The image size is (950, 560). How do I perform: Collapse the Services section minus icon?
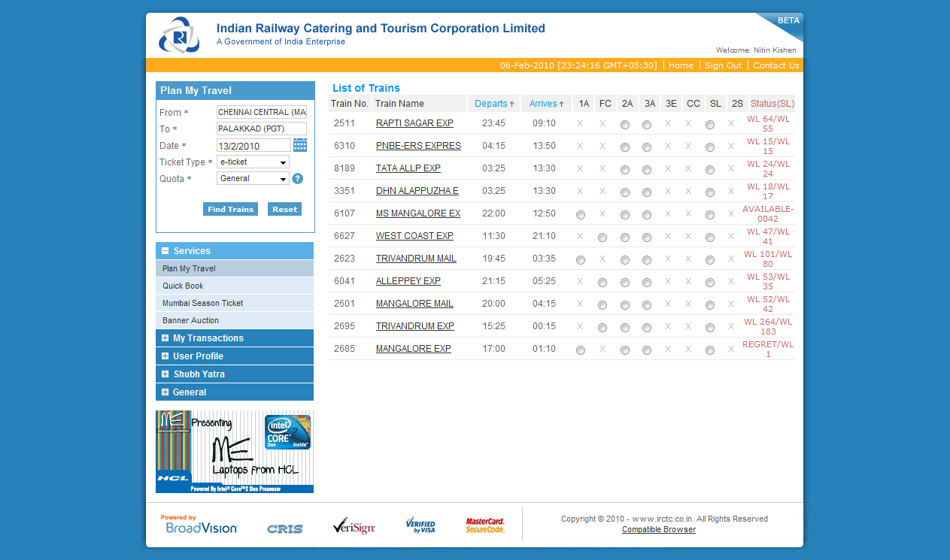[165, 251]
